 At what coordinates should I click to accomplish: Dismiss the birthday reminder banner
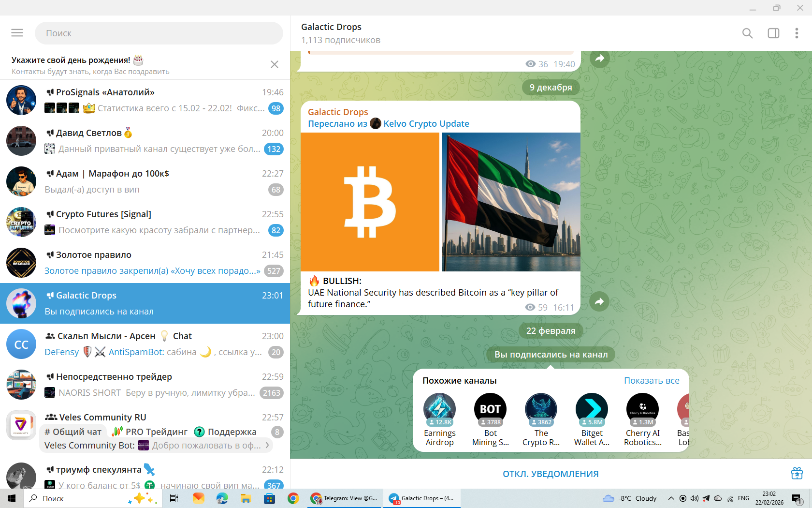click(x=275, y=64)
